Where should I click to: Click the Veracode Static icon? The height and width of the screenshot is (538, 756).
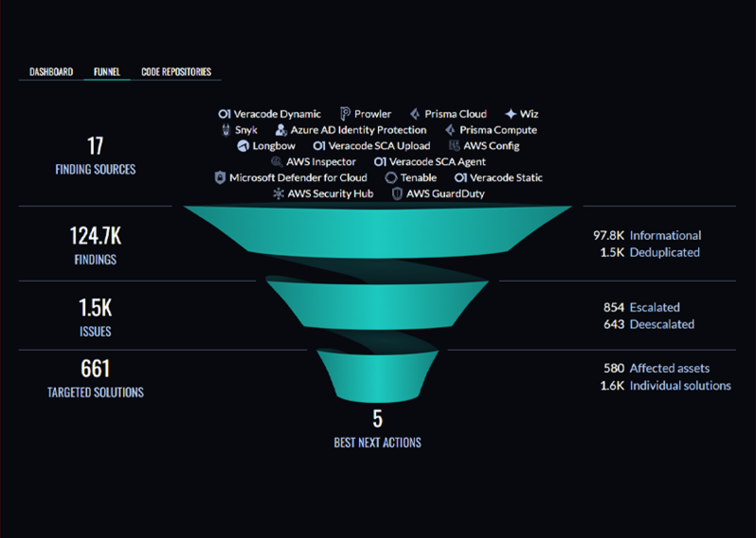point(461,177)
